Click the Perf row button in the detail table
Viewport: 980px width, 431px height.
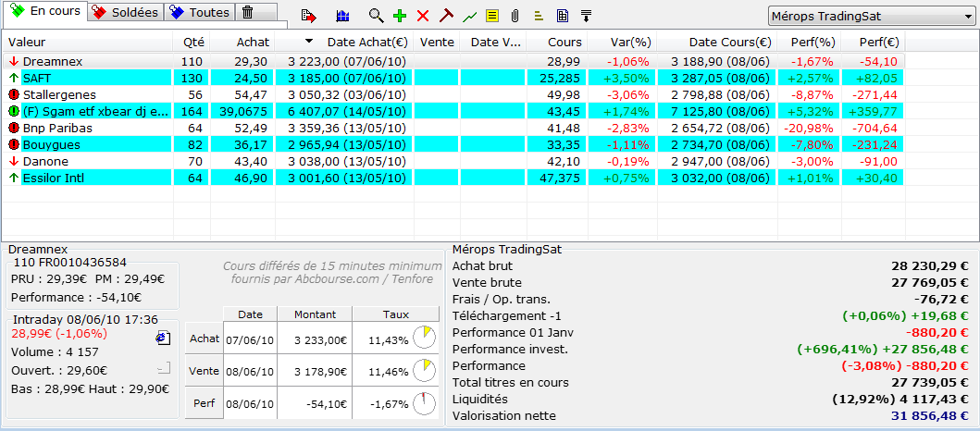coord(205,403)
